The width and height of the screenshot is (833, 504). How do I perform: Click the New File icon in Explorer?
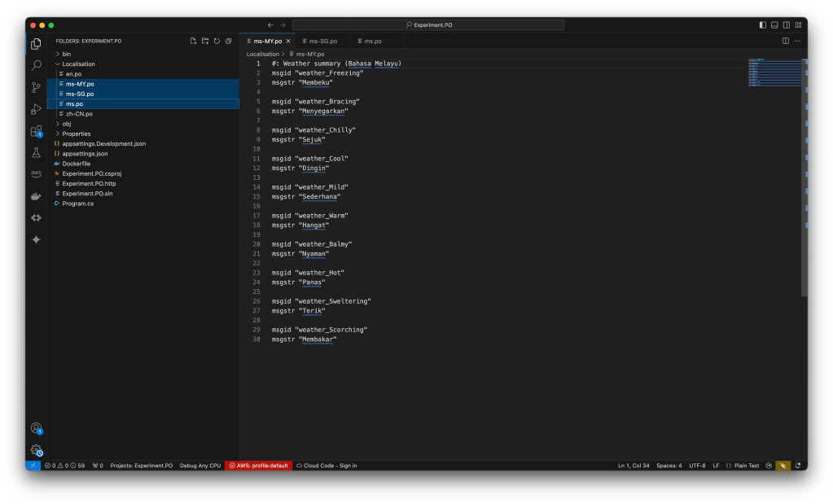[193, 41]
